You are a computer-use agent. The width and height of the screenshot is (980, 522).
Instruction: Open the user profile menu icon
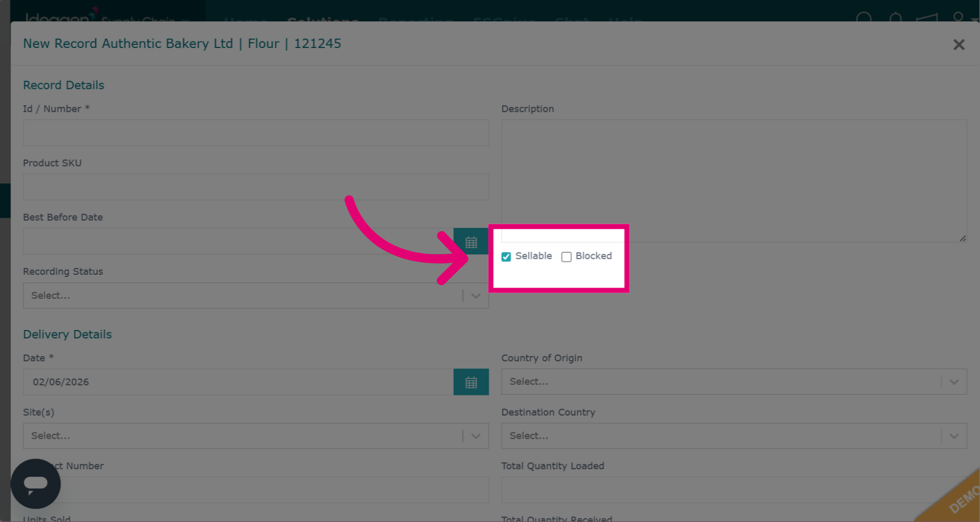click(x=958, y=18)
